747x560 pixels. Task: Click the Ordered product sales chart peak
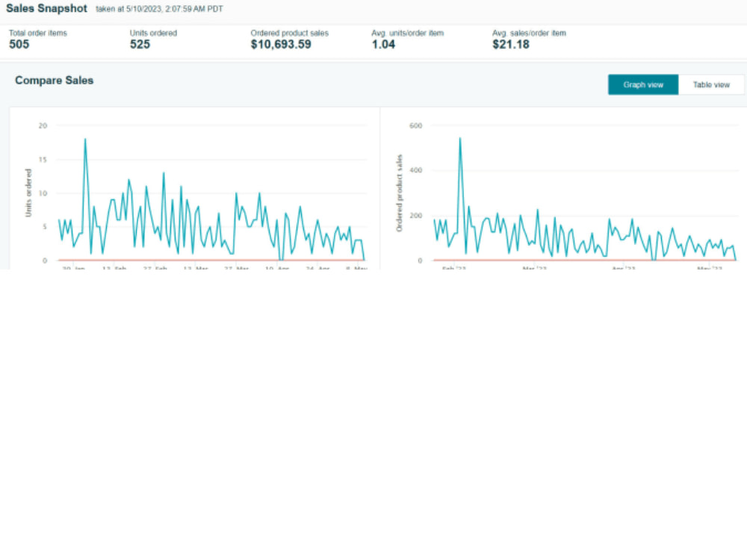tap(459, 138)
